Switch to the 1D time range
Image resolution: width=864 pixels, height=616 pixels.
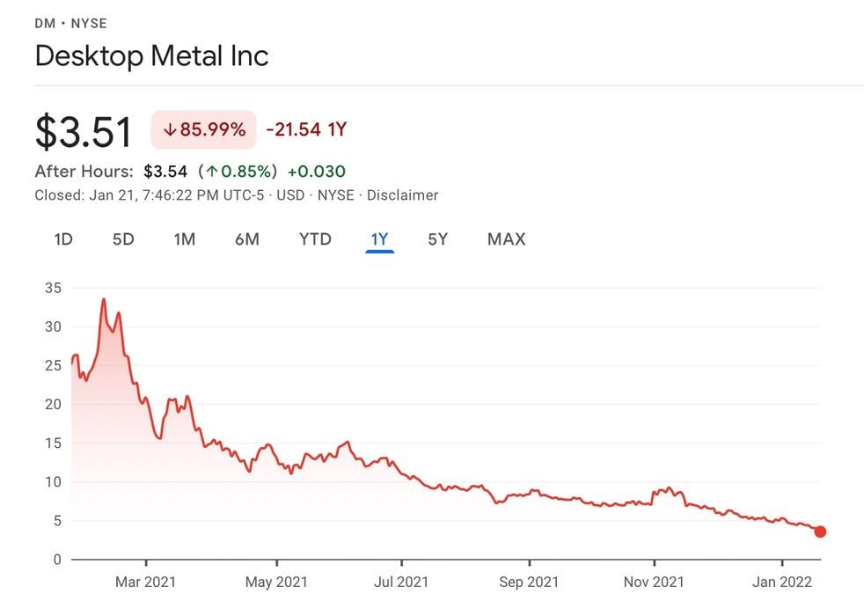(x=63, y=238)
